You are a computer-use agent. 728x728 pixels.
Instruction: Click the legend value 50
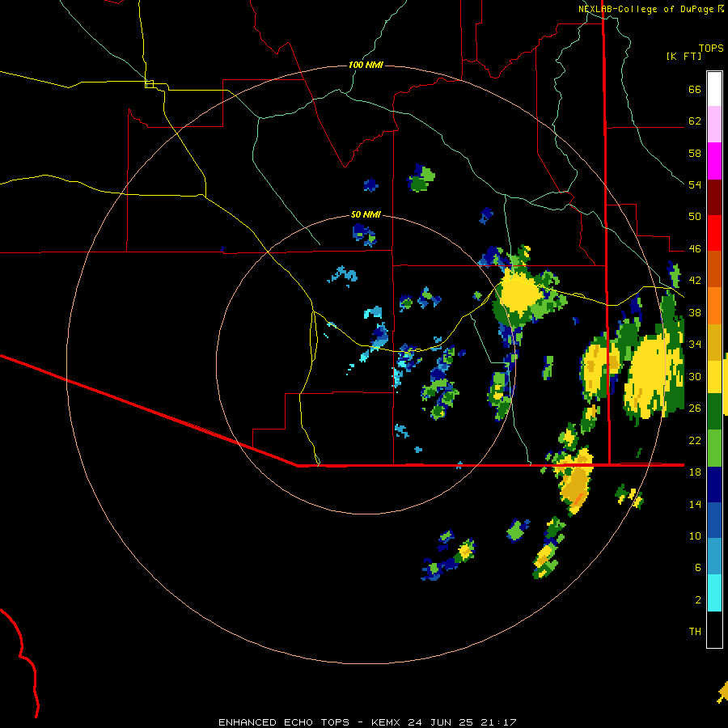point(695,217)
